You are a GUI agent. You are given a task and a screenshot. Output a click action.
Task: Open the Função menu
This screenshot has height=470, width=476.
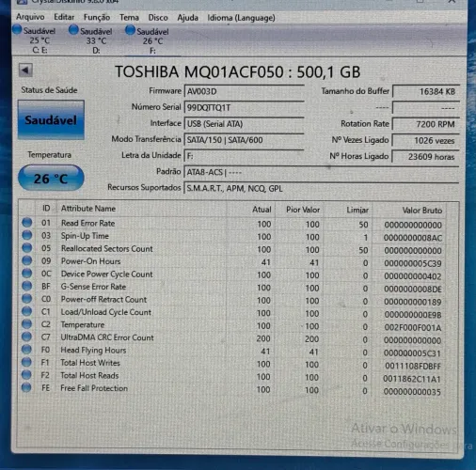pyautogui.click(x=97, y=18)
